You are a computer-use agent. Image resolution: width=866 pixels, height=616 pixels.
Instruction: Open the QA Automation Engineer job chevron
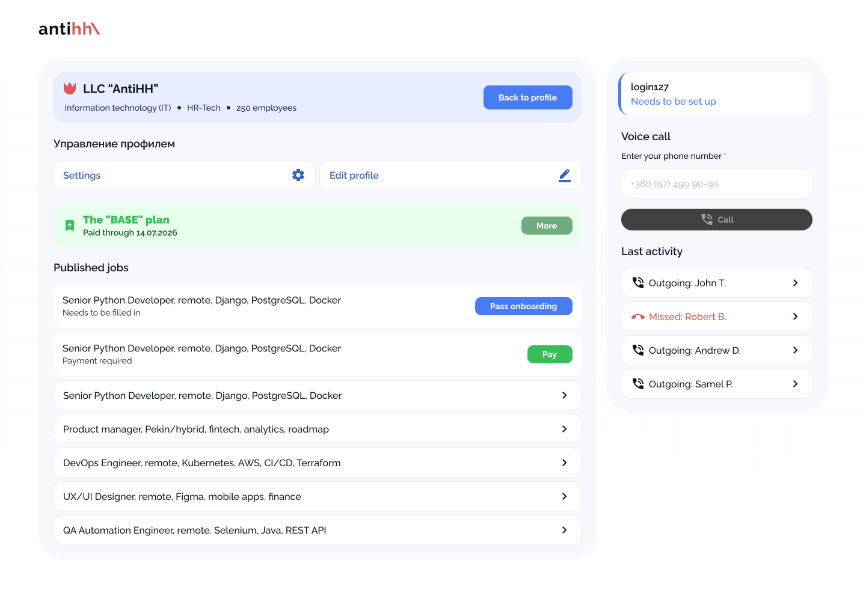[x=564, y=530]
